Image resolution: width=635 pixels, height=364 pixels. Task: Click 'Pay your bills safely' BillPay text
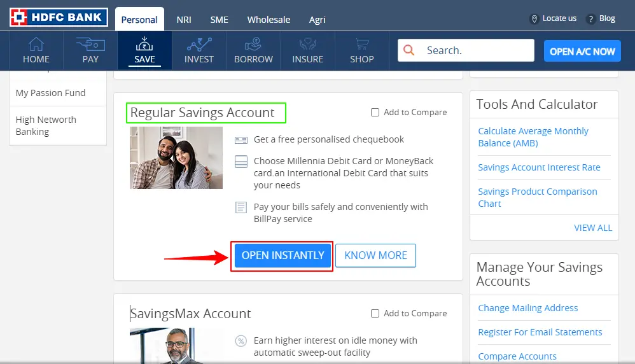coord(340,213)
